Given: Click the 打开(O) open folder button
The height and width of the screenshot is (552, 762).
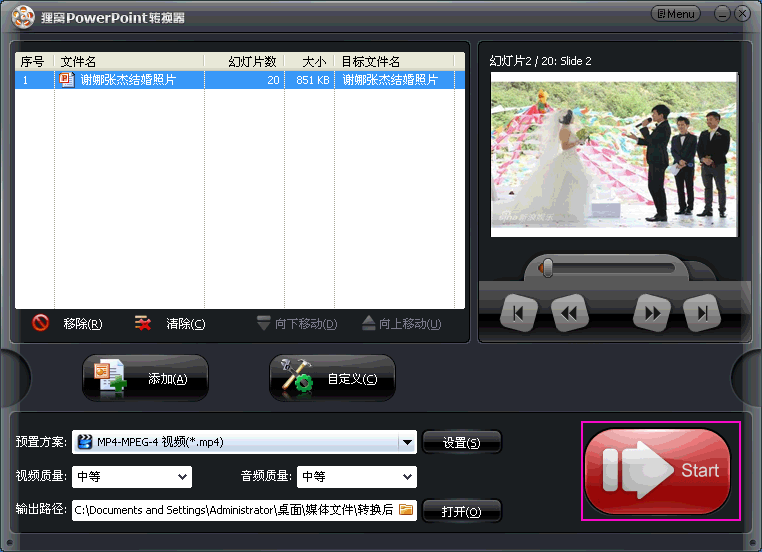Looking at the screenshot, I should click(461, 511).
